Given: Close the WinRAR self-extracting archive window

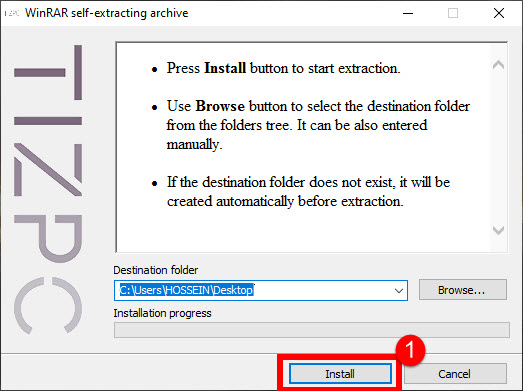Looking at the screenshot, I should pyautogui.click(x=499, y=13).
